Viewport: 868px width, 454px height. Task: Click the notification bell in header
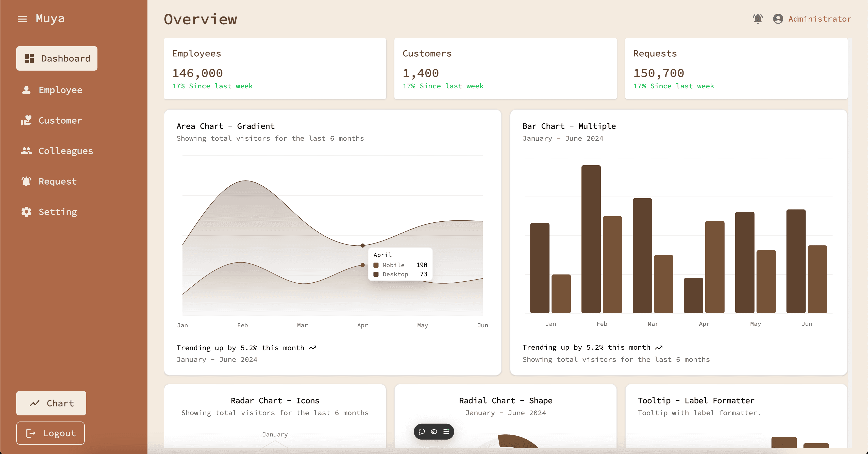pyautogui.click(x=758, y=19)
